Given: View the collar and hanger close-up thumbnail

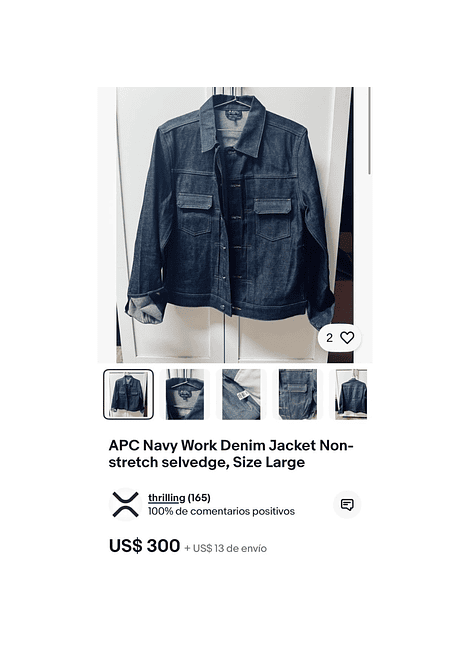Looking at the screenshot, I should (185, 394).
